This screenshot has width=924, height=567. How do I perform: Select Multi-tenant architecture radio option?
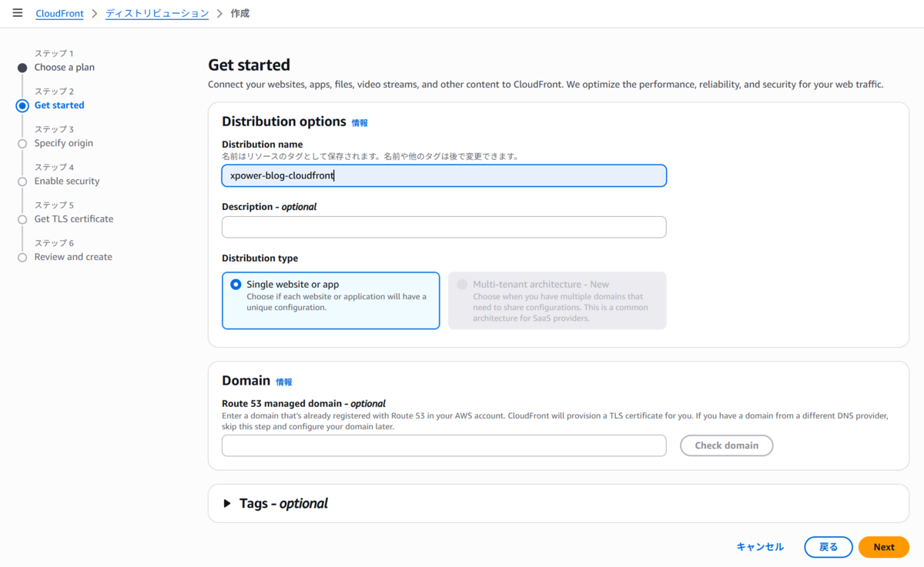pos(462,285)
